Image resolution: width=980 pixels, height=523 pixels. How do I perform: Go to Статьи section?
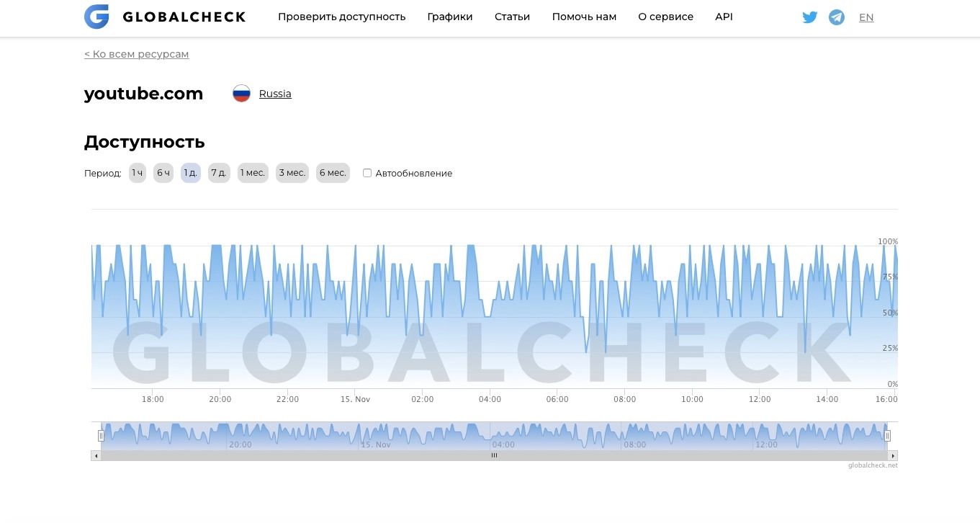click(512, 17)
